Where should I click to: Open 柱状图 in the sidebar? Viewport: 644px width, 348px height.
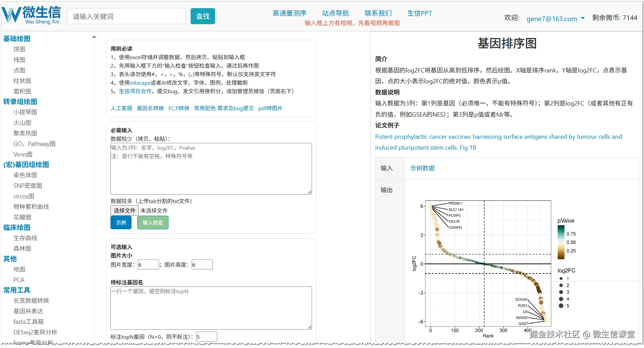[x=22, y=81]
